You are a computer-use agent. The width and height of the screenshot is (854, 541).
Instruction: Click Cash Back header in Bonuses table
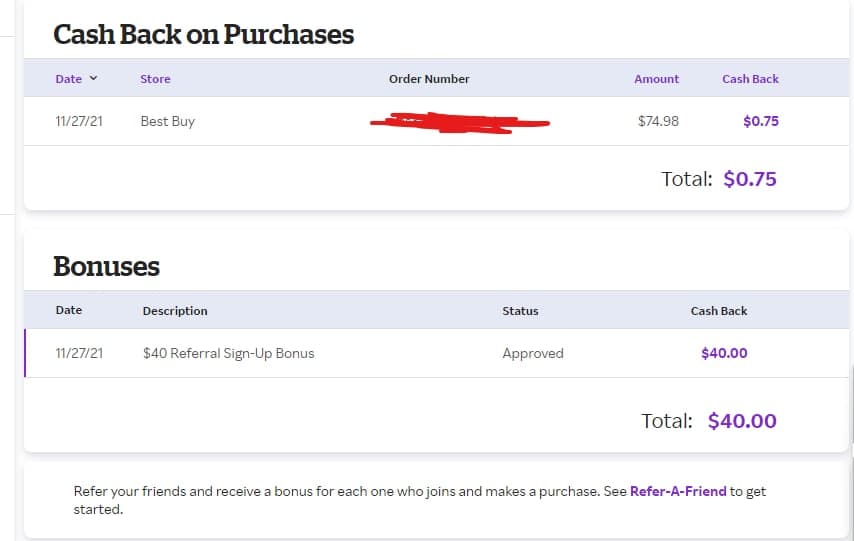point(719,311)
